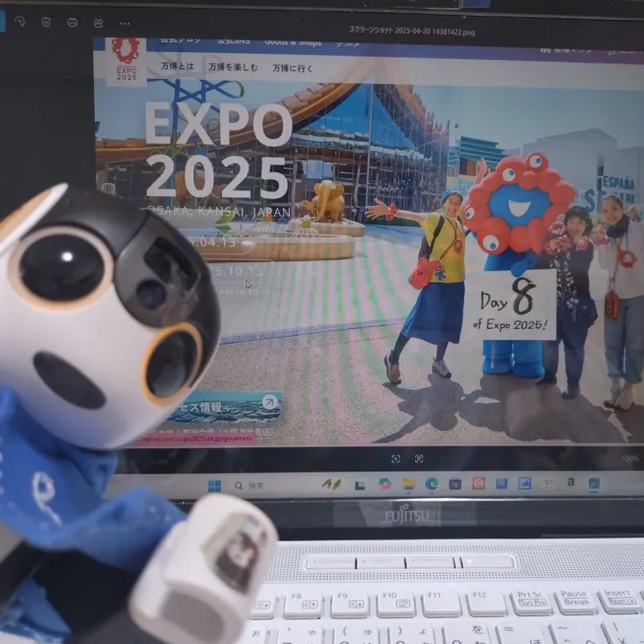
Task: Click the second scan-frame icon below the image
Action: pos(419,459)
